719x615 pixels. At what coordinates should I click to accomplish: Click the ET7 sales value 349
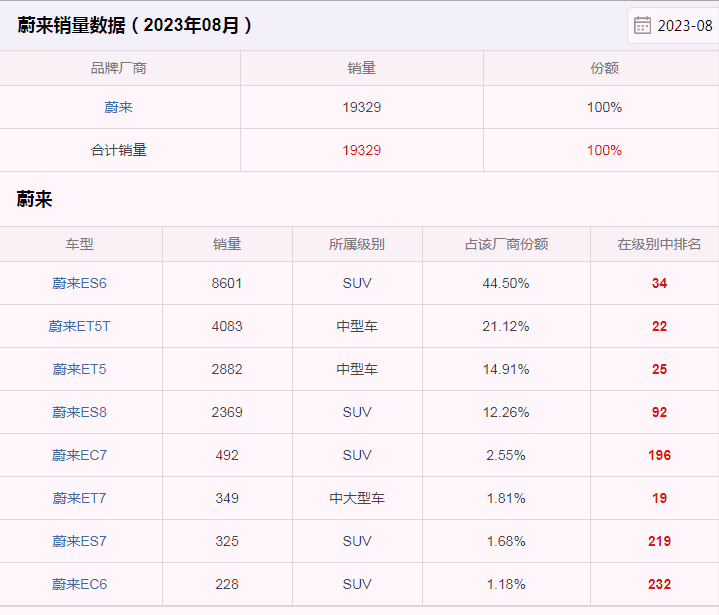(227, 498)
